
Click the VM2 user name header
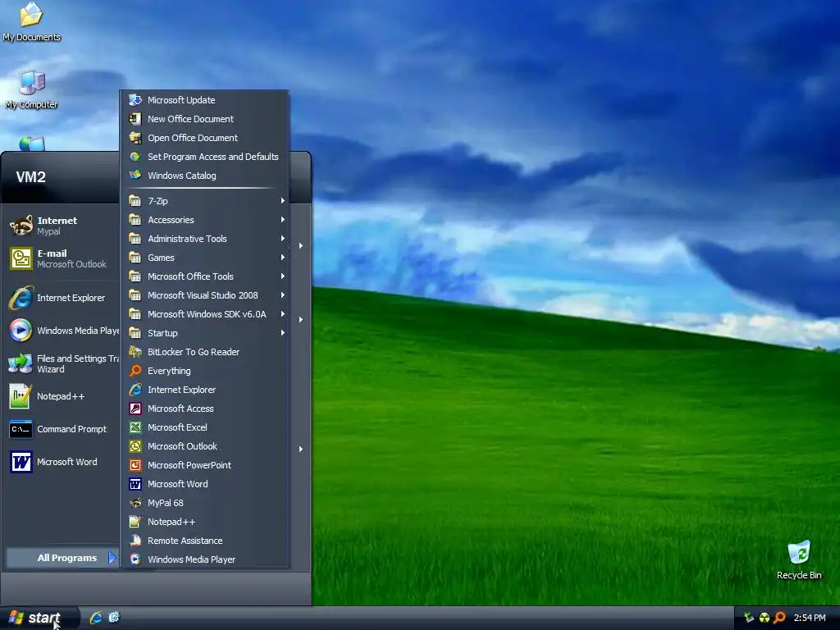pos(30,177)
